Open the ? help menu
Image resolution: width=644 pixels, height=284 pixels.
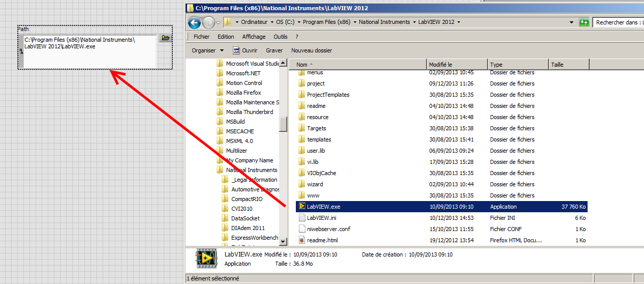[x=297, y=37]
